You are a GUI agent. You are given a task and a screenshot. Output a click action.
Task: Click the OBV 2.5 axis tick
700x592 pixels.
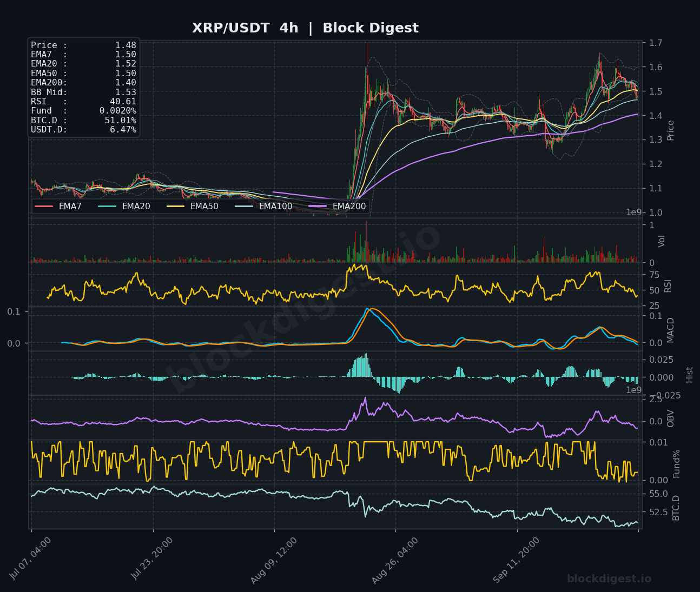[x=656, y=399]
